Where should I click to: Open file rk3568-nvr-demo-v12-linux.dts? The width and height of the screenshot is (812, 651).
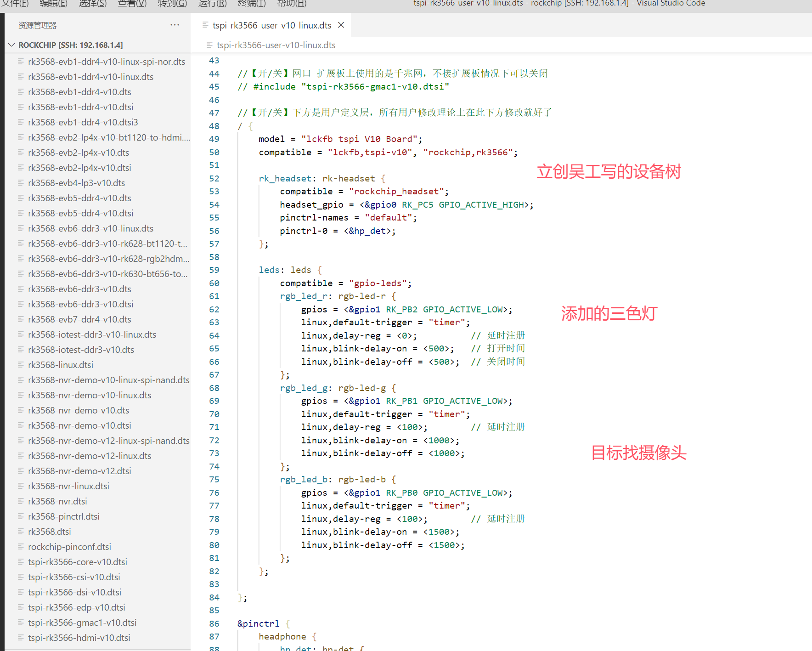90,456
